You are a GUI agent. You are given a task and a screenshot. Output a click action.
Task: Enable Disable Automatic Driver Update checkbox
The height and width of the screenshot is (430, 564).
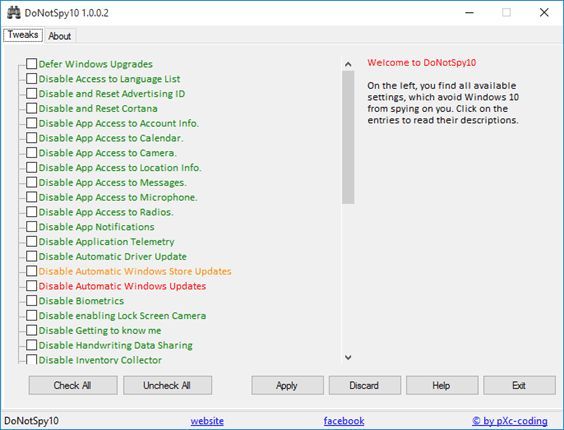[31, 256]
